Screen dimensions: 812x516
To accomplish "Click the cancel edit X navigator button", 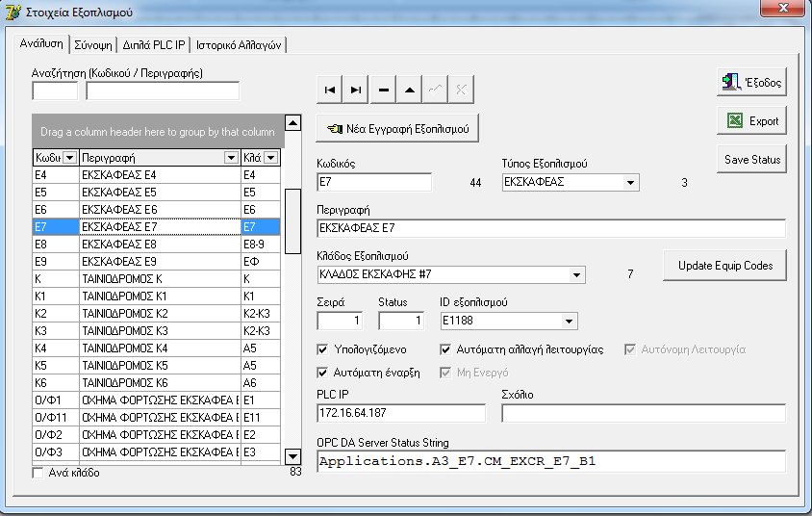I will (461, 90).
